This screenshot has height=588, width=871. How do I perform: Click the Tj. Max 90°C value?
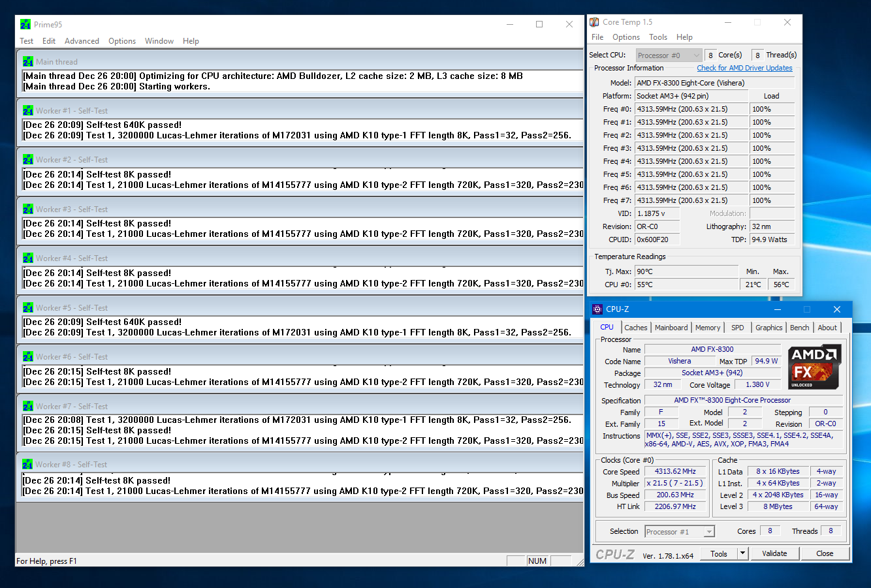[686, 271]
